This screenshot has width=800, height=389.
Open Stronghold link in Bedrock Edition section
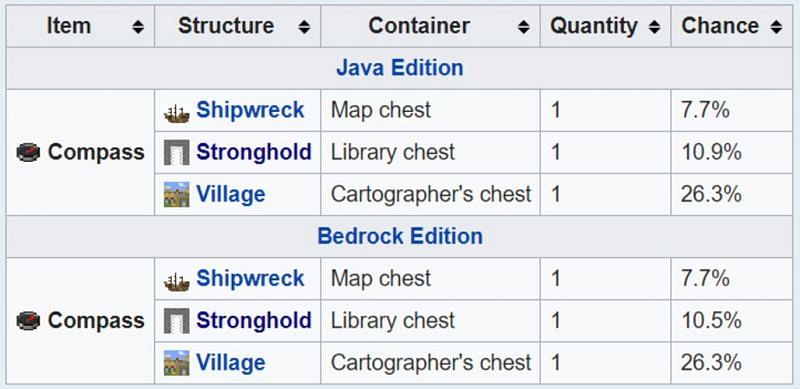(x=254, y=321)
